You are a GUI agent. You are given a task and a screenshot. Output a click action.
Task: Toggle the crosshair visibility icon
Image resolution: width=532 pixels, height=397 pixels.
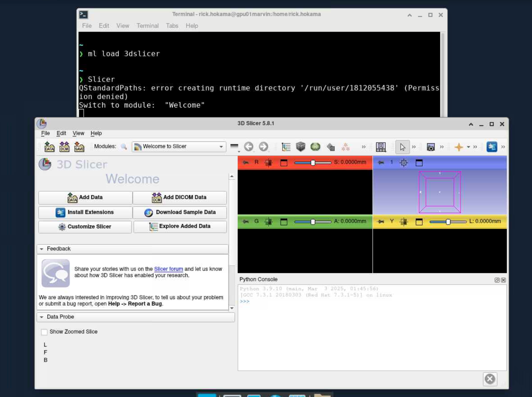click(x=460, y=147)
